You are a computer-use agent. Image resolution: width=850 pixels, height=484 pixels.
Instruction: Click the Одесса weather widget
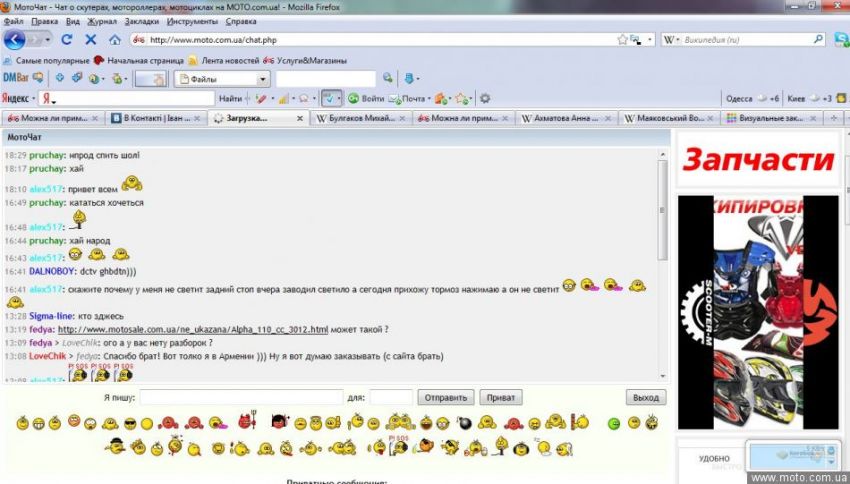pos(752,99)
